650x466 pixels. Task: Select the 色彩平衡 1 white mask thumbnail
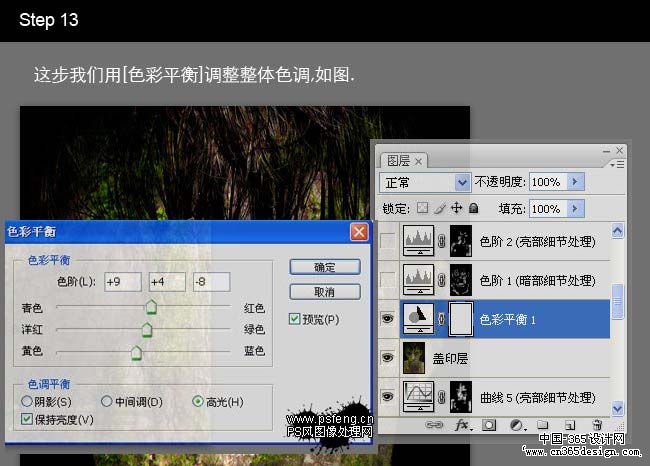click(x=461, y=319)
